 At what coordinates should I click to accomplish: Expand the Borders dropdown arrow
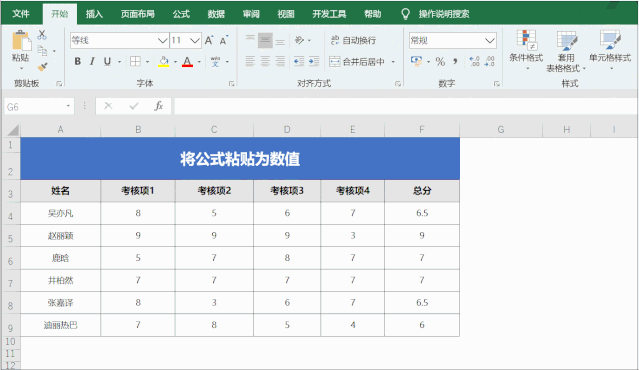tap(147, 62)
